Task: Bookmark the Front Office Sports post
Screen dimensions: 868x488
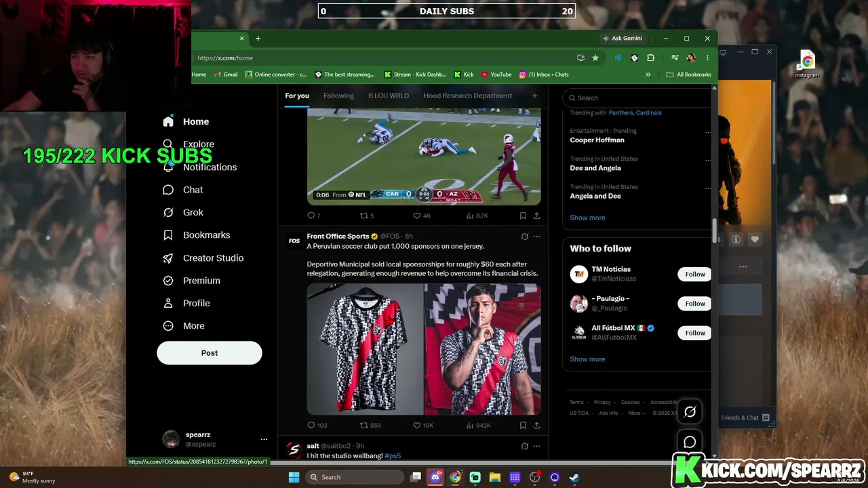Action: (x=523, y=425)
